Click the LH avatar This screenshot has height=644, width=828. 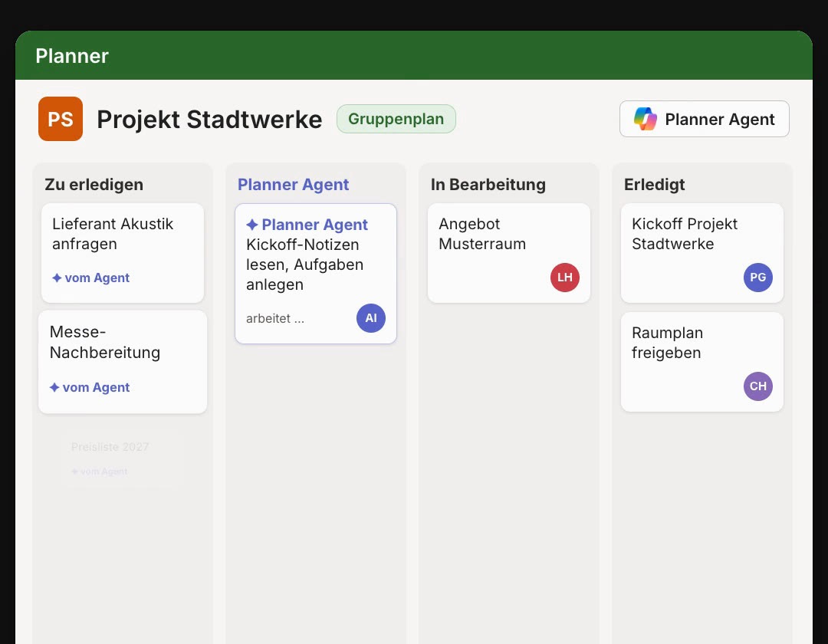[x=565, y=277]
